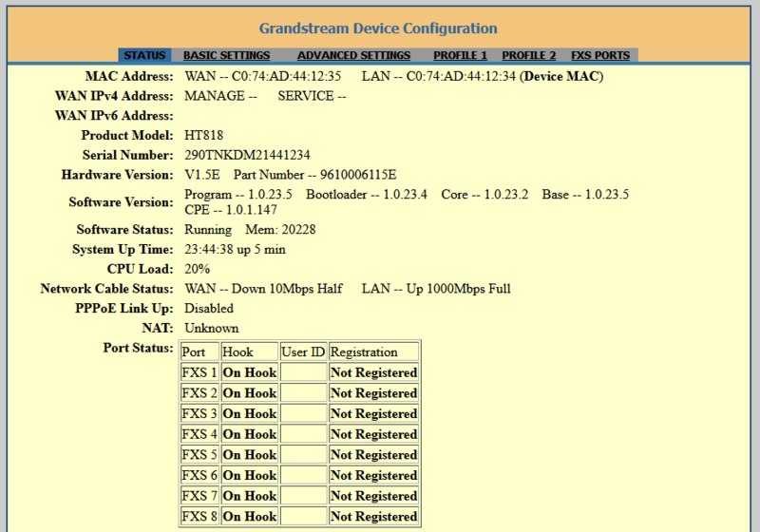Click the User ID column header
Screen dimensions: 760x532
point(303,352)
